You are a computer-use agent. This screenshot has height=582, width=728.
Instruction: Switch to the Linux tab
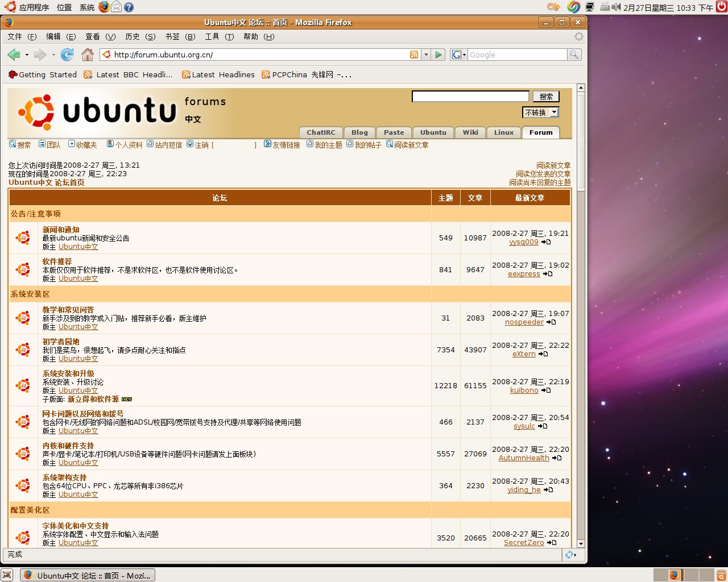click(504, 132)
